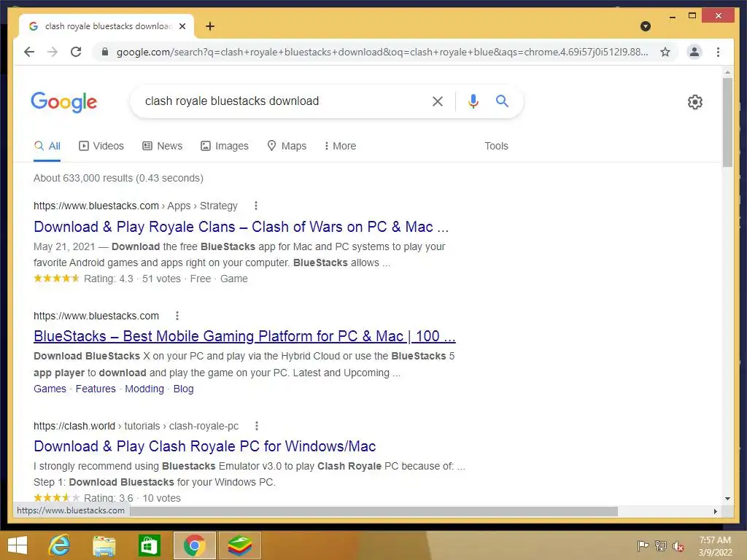Open options for the bluestacks.com result
Screen dimensions: 747x560
(177, 316)
